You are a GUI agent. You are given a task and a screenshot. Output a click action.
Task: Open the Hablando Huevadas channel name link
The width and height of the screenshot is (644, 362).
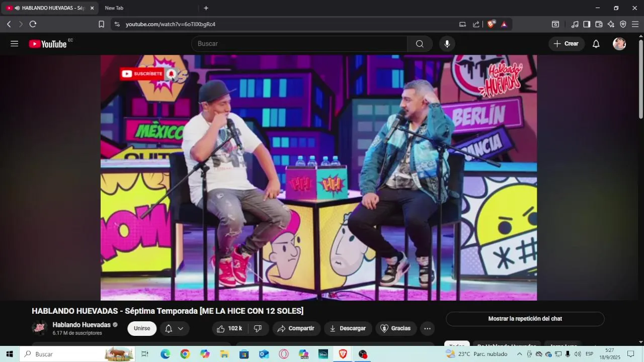click(82, 325)
